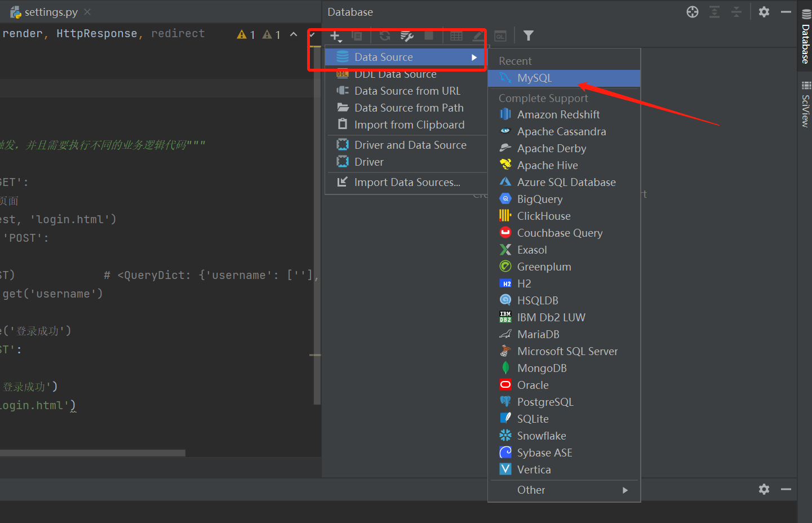Choose Oracle data source

coord(564,385)
